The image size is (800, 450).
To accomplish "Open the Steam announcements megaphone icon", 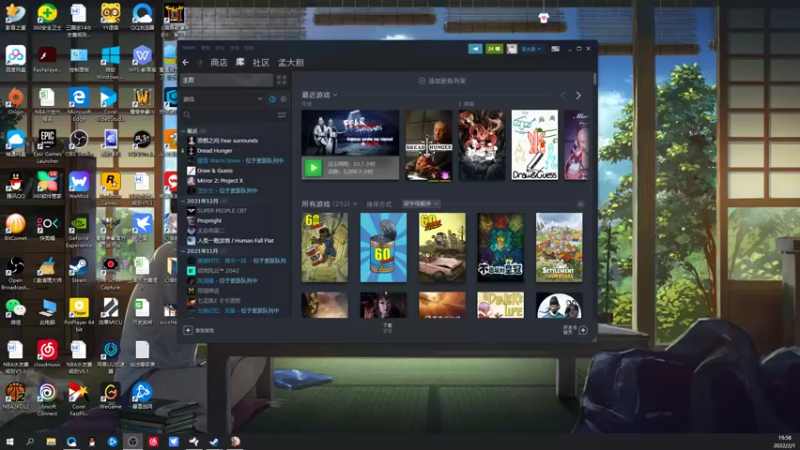I will (x=475, y=48).
